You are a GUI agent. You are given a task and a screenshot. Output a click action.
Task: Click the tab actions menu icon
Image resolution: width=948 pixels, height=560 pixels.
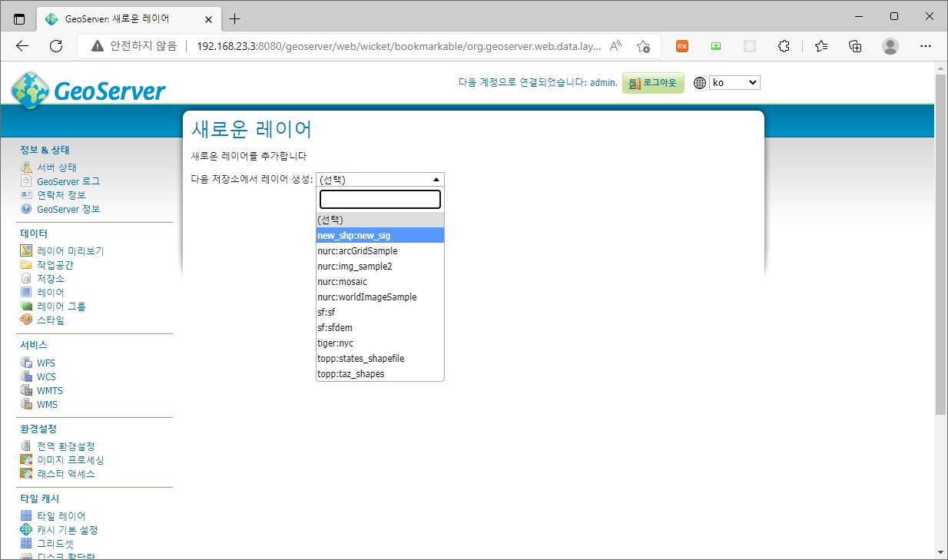tap(19, 18)
